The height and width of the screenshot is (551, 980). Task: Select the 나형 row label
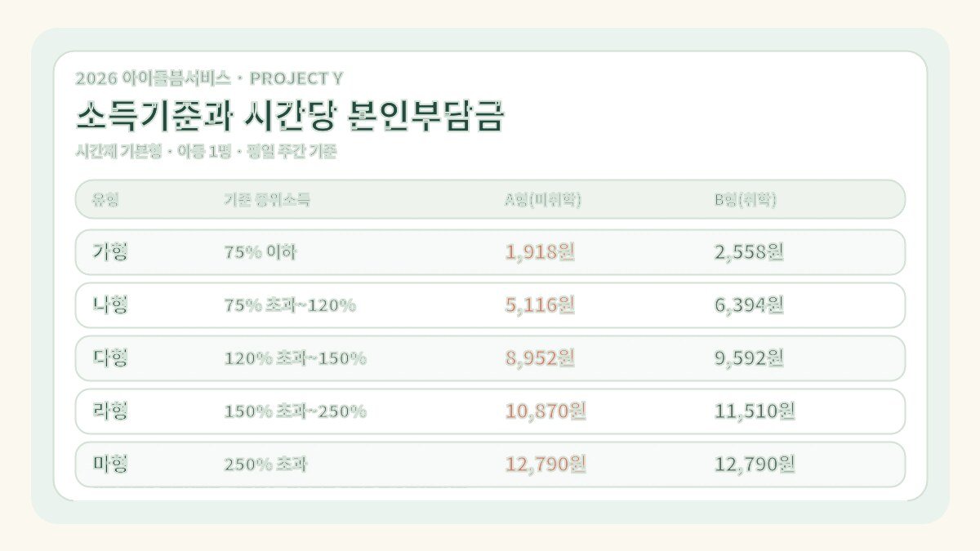tap(110, 305)
